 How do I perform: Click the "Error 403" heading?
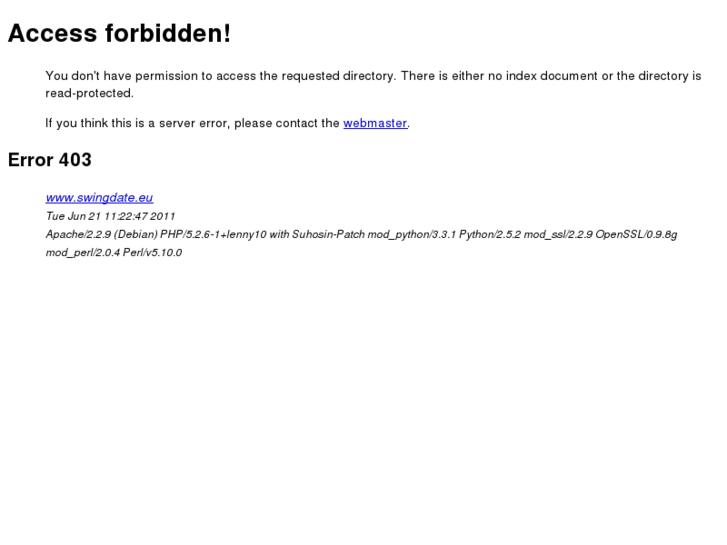[50, 160]
